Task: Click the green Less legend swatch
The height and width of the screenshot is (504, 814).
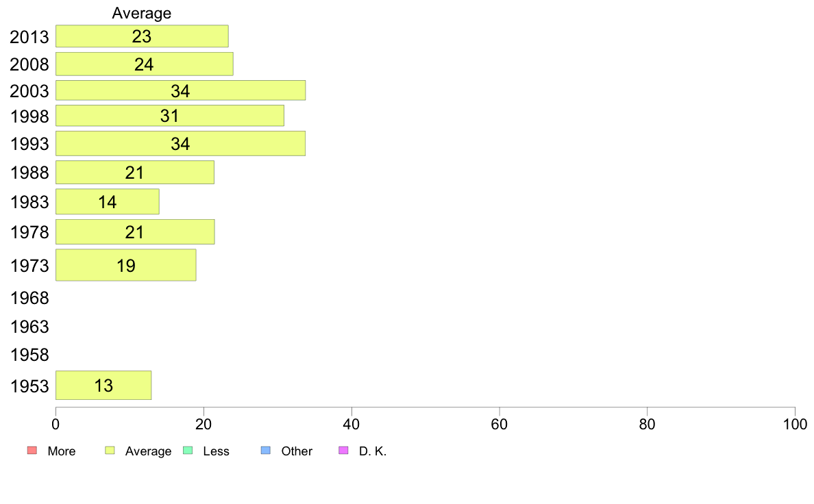Action: [x=188, y=451]
